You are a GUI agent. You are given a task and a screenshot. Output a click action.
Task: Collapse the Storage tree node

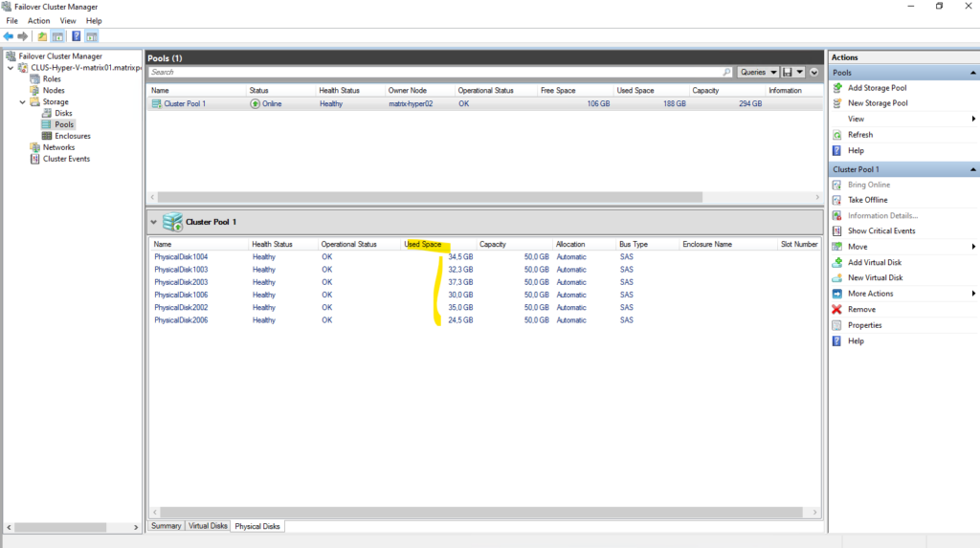pos(23,101)
